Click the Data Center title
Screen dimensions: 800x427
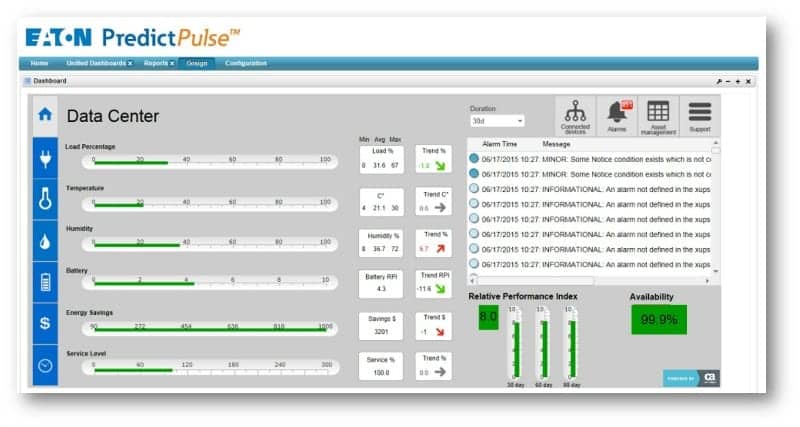tap(113, 116)
